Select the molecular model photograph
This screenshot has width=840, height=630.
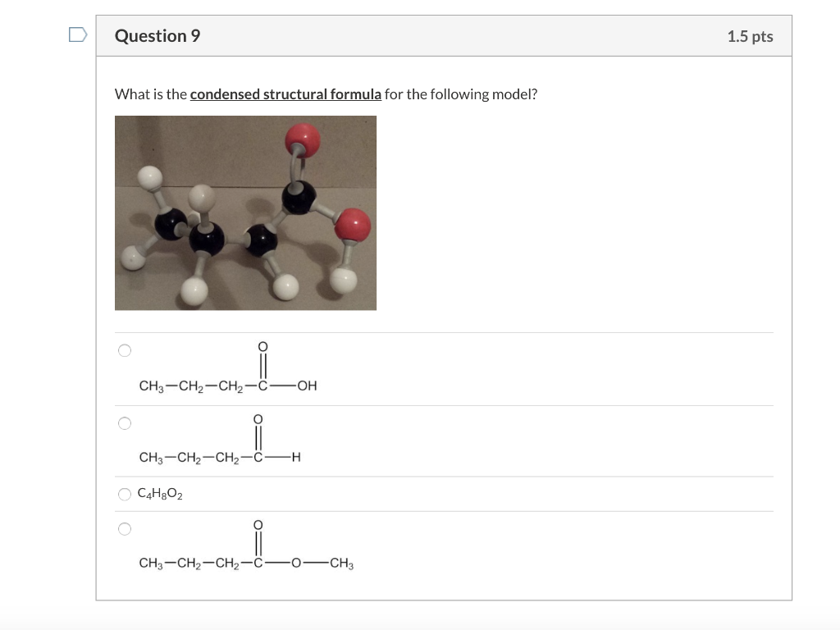coord(245,212)
